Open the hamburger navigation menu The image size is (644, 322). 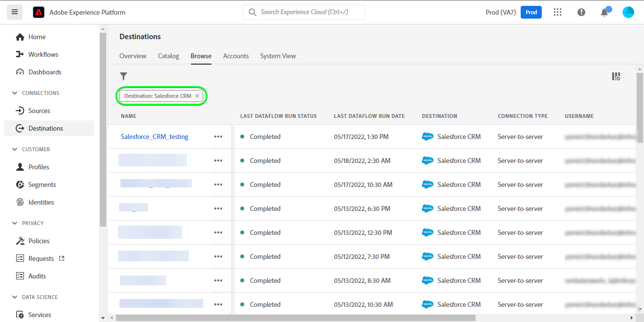[14, 12]
